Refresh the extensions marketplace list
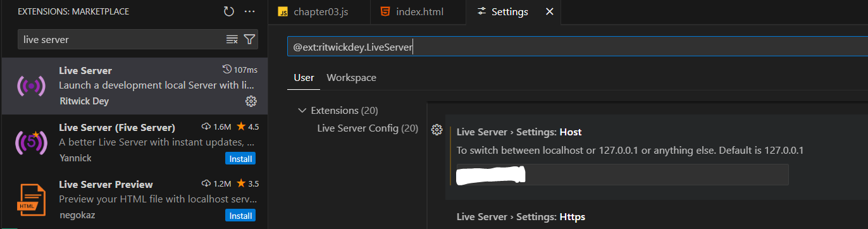Image resolution: width=868 pixels, height=229 pixels. pos(229,11)
